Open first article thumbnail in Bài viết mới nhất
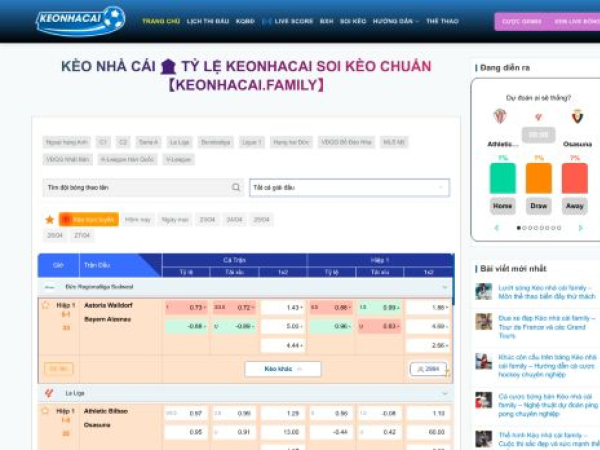 coord(484,292)
